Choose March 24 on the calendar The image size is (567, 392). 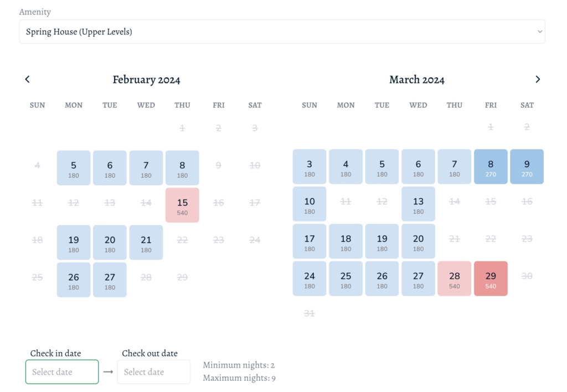310,278
